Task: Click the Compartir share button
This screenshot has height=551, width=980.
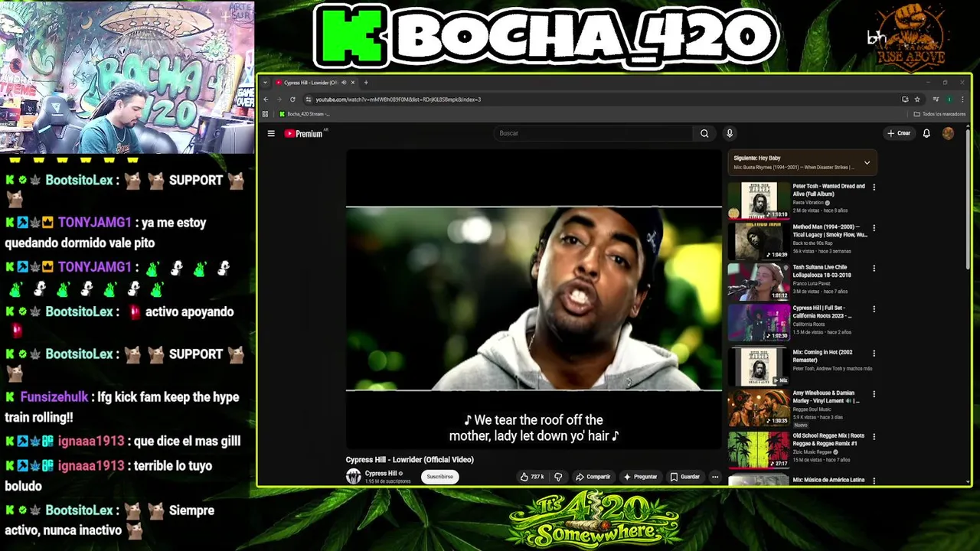Action: coord(593,477)
